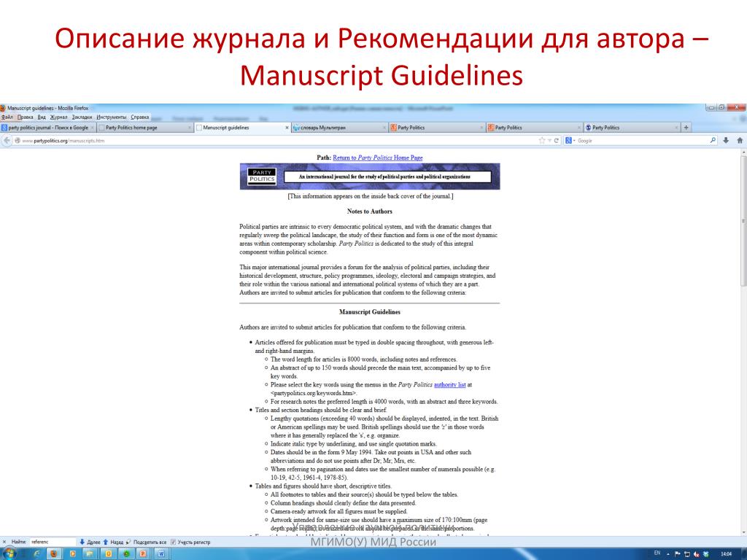Close the 'словарь Мультитран' tab
This screenshot has height=560, width=747.
384,128
